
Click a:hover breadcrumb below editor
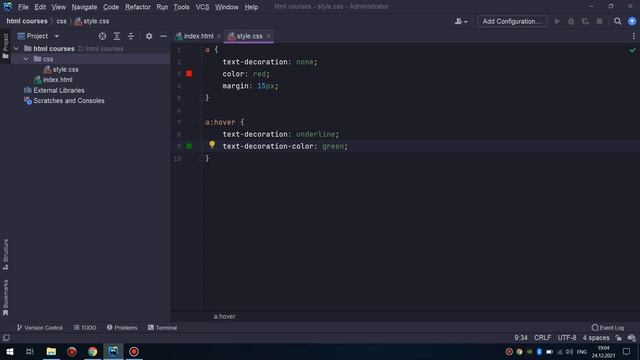click(x=224, y=316)
